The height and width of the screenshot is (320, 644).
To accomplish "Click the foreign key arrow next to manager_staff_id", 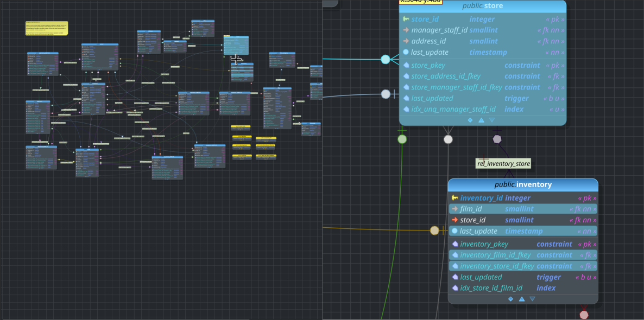I will tap(406, 30).
